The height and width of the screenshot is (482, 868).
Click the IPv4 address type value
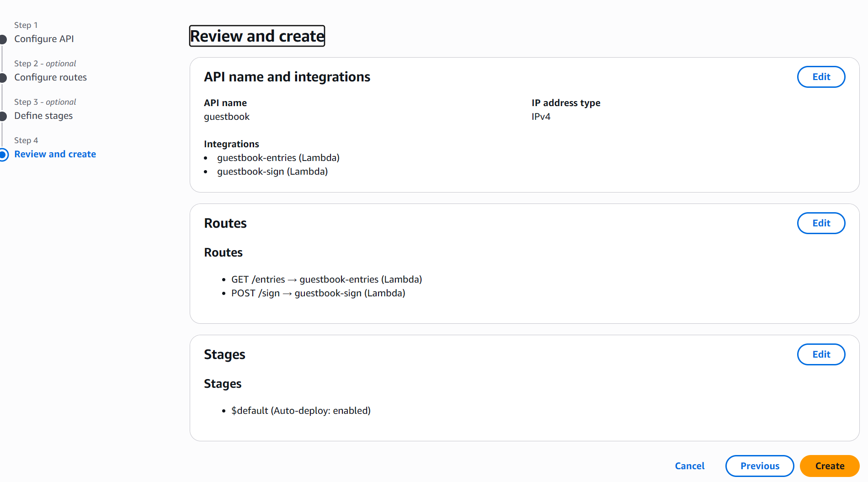pyautogui.click(x=541, y=117)
